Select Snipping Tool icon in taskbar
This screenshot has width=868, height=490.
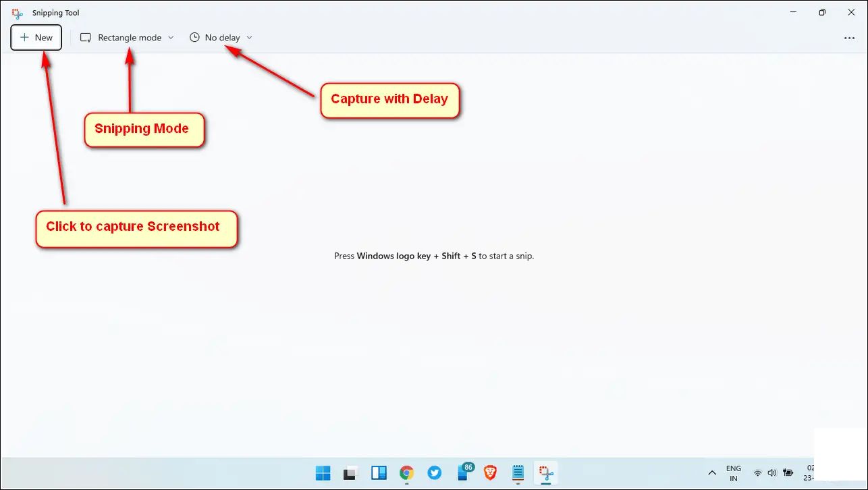coord(546,473)
